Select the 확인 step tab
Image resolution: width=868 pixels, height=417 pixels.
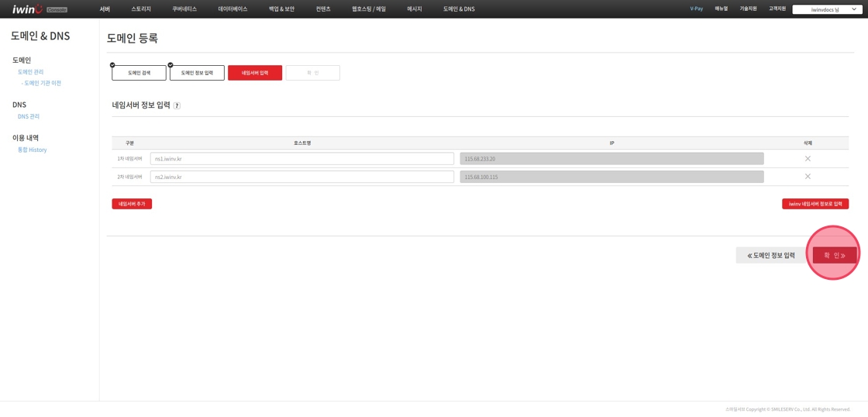(x=313, y=73)
